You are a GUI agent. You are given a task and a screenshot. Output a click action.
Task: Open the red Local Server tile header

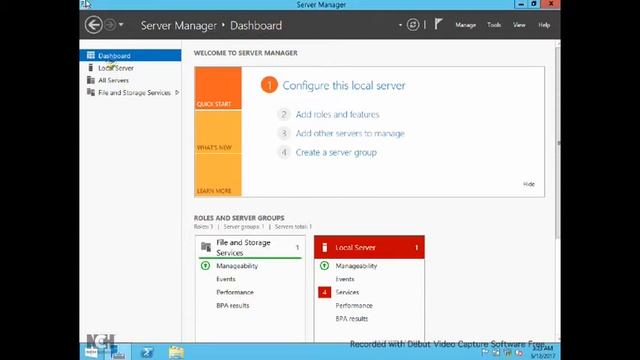pos(369,247)
